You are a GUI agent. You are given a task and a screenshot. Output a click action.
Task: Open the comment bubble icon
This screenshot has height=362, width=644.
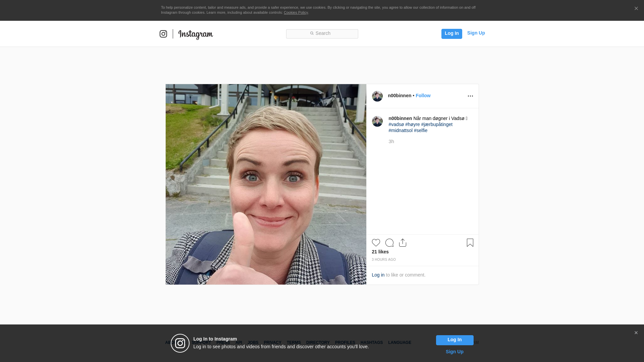pyautogui.click(x=389, y=243)
